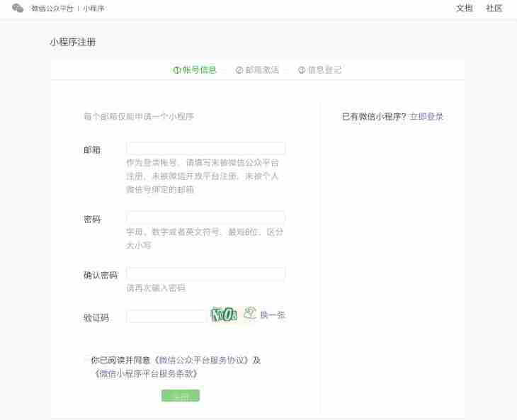Focus the 邮箱 input field

click(206, 148)
